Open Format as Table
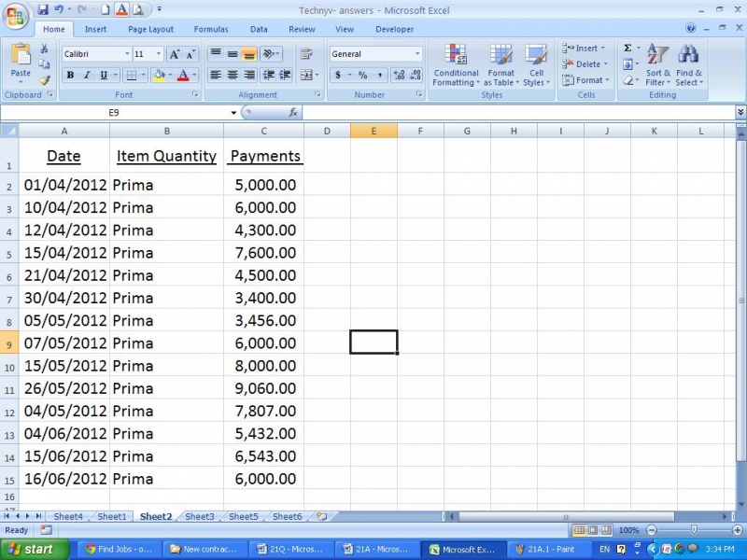Screen dimensions: 747x560 pyautogui.click(x=500, y=65)
